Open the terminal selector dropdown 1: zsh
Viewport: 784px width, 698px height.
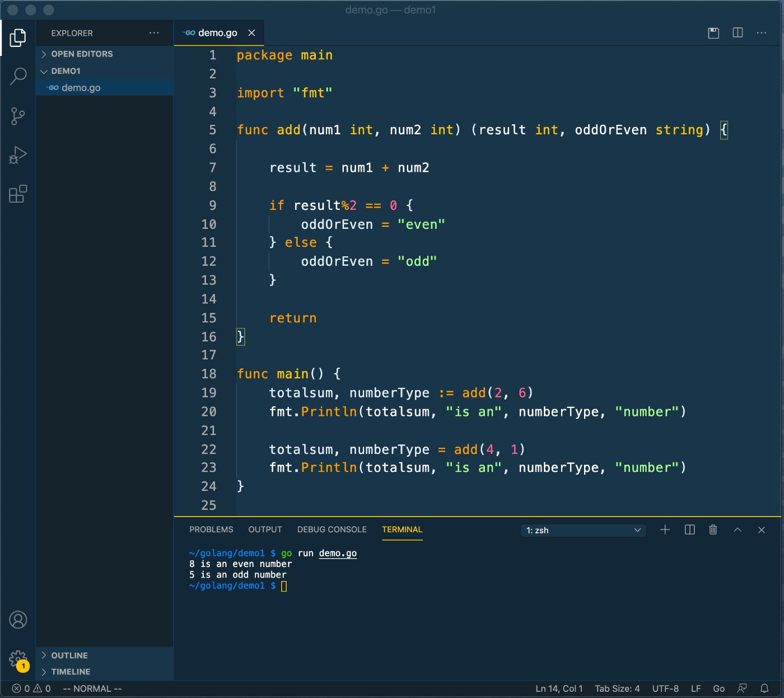click(583, 530)
